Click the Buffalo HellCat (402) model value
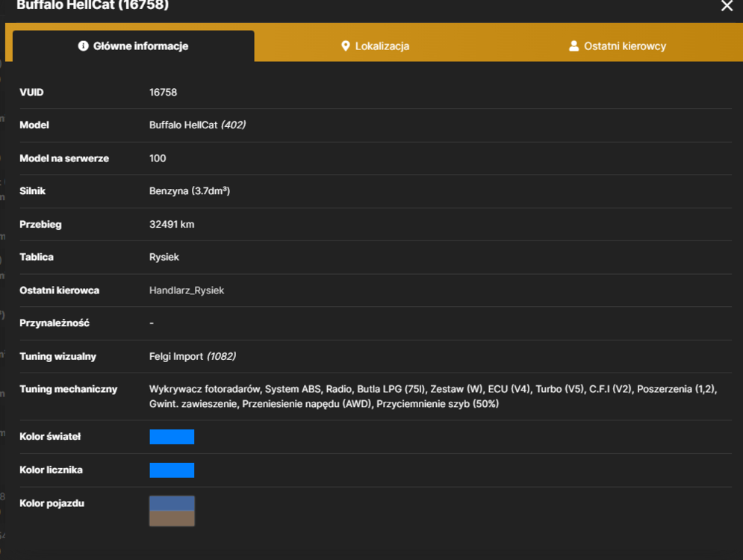743x560 pixels. tap(198, 125)
